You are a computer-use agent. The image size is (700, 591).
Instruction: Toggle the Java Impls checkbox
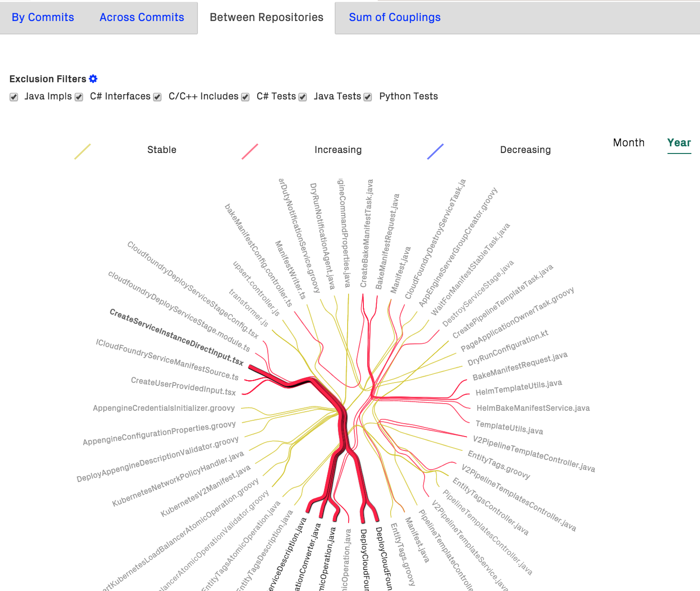(14, 97)
